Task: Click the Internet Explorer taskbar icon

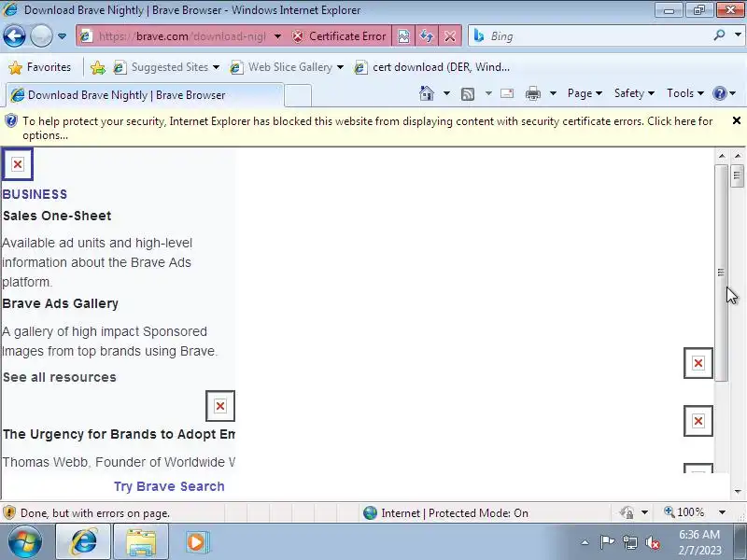Action: [84, 542]
